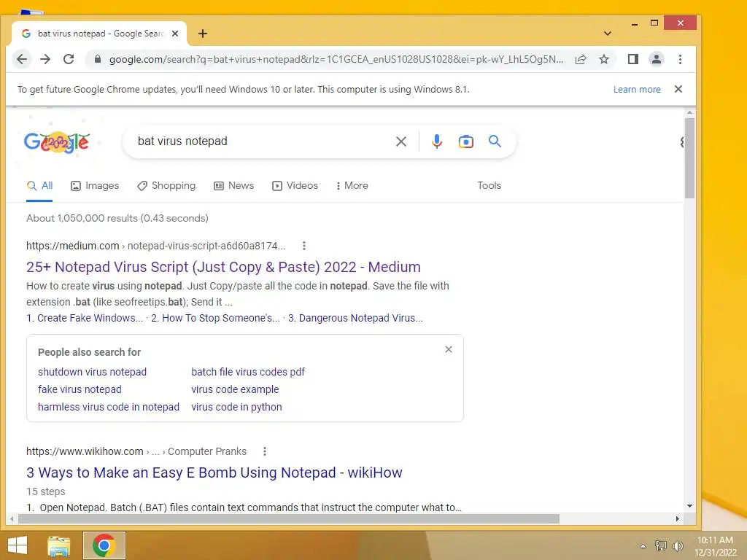
Task: Open the wikiHow E Bomb result
Action: click(x=214, y=472)
